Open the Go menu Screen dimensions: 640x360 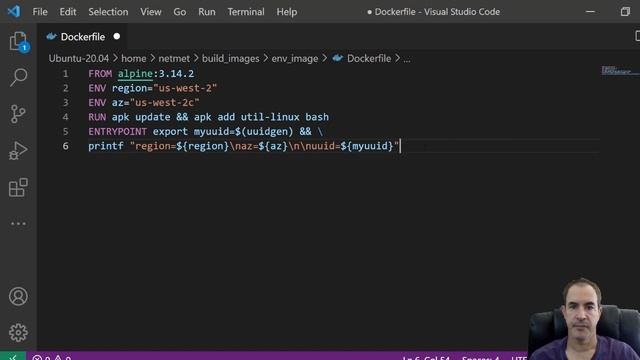180,12
